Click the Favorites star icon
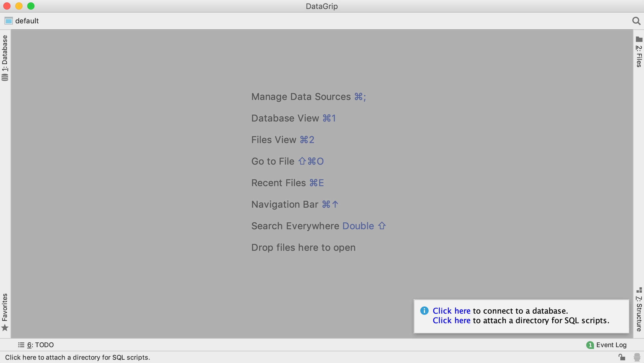The image size is (644, 363). [x=5, y=328]
